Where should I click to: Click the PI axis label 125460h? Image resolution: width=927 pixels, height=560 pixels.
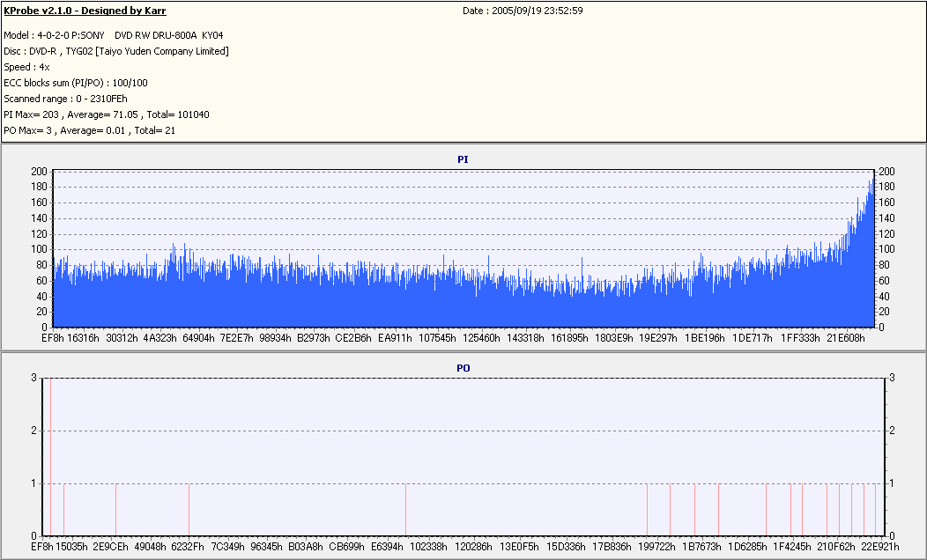point(481,338)
